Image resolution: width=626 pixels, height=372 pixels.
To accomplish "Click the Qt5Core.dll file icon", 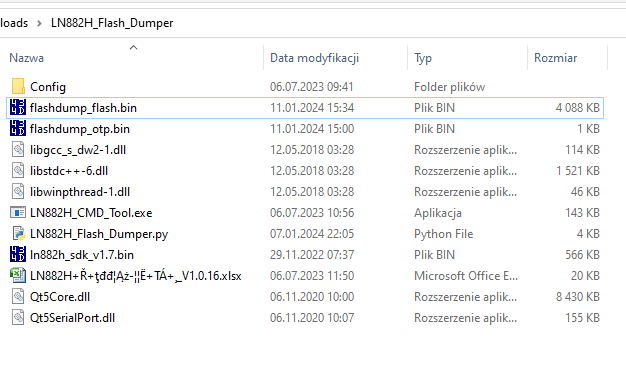I will tap(18, 297).
